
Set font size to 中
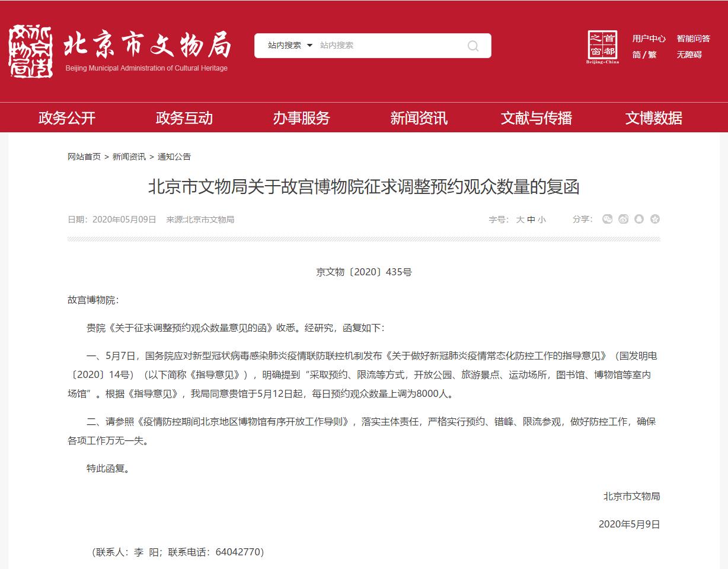click(x=531, y=220)
